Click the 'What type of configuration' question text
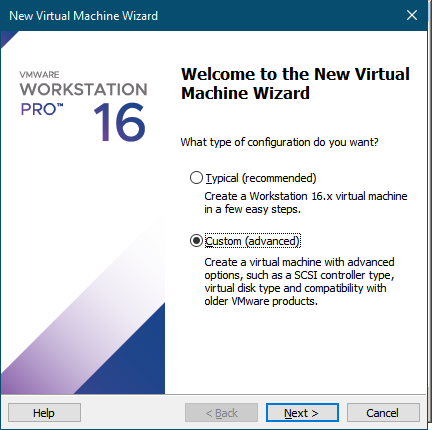Viewport: 432px width, 430px height. 279,142
